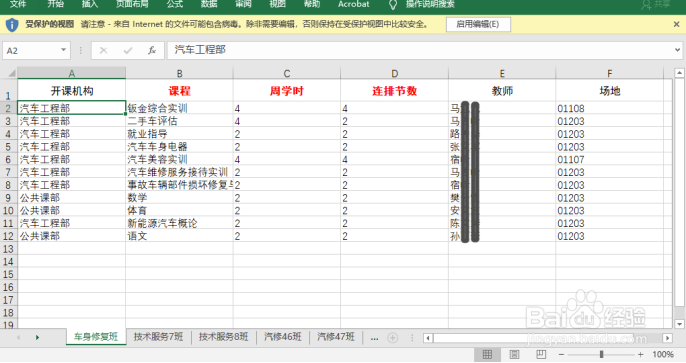Image resolution: width=686 pixels, height=363 pixels.
Task: Click the red 课程 header cell
Action: pyautogui.click(x=179, y=91)
